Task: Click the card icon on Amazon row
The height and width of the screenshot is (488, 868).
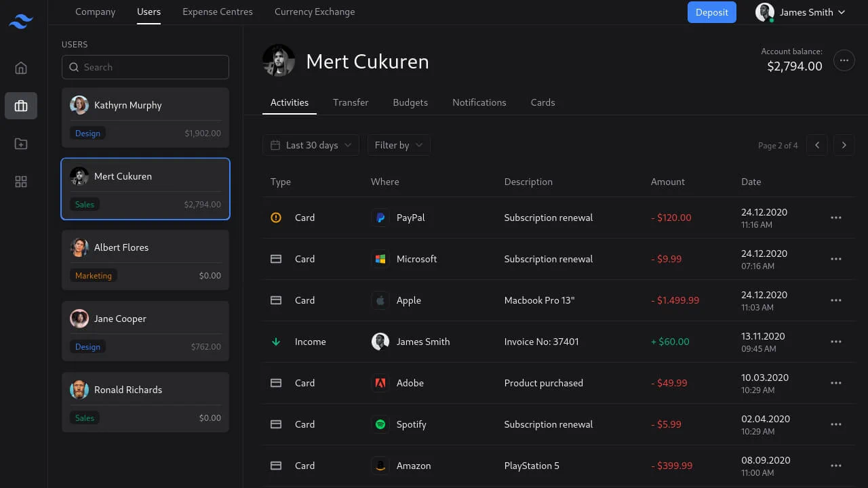Action: coord(276,466)
